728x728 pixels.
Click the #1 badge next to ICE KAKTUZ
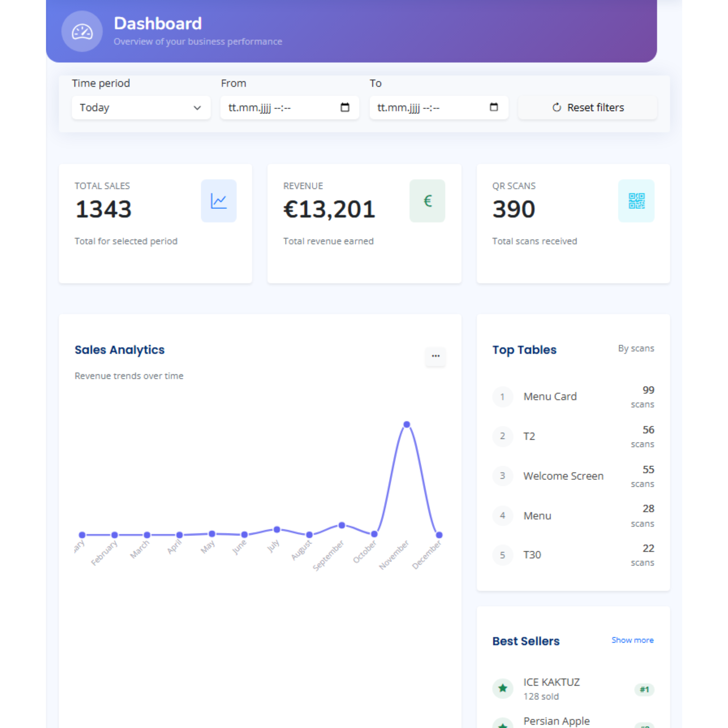click(x=644, y=690)
